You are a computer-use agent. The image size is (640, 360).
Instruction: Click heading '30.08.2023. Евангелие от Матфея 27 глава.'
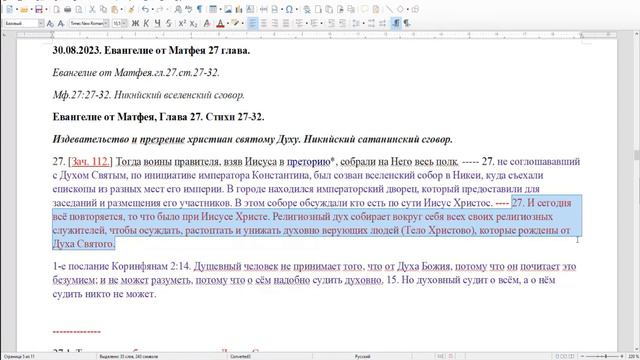point(151,51)
